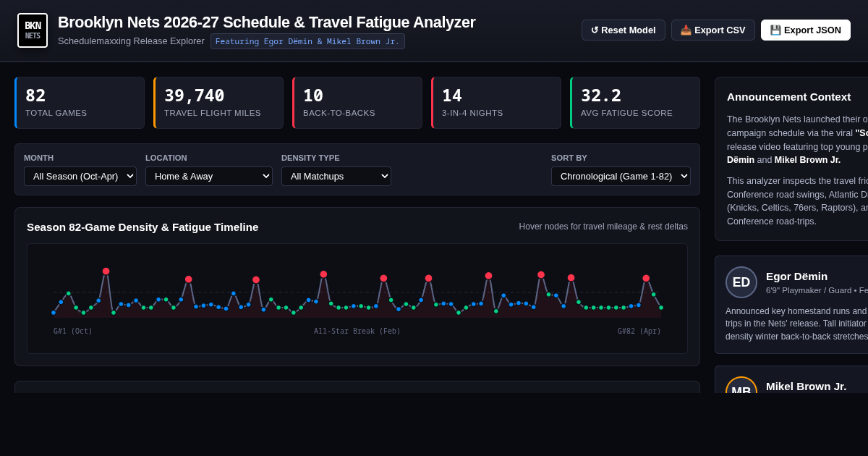Click the first red peak node on timeline

pyautogui.click(x=106, y=271)
